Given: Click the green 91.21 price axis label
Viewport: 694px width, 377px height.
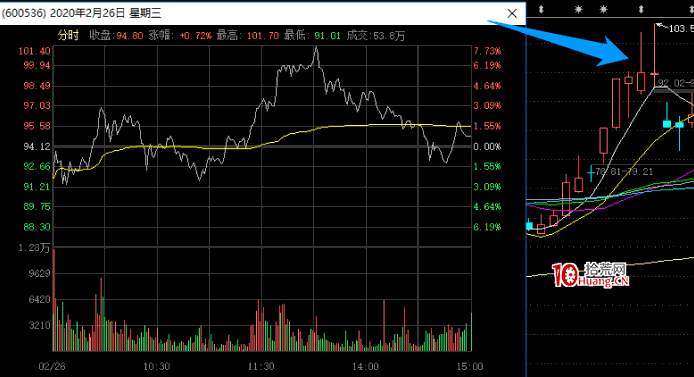Looking at the screenshot, I should pyautogui.click(x=37, y=186).
